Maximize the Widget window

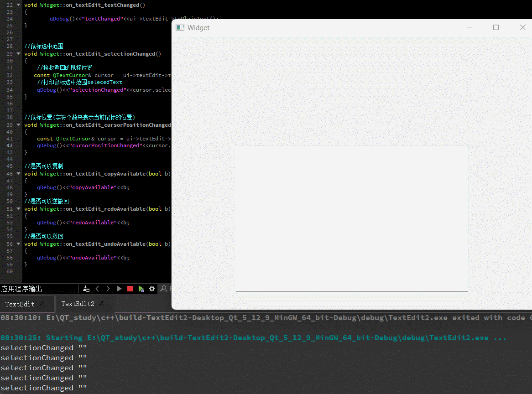click(495, 27)
